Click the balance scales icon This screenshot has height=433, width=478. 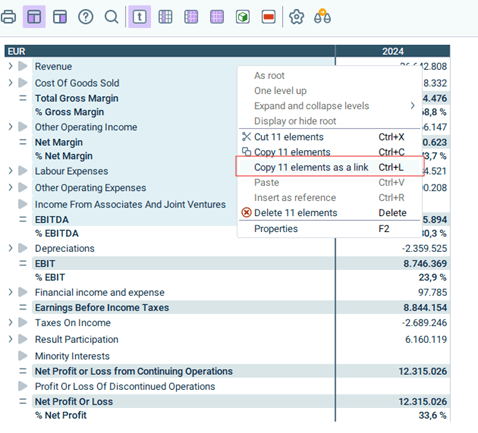coord(322,17)
